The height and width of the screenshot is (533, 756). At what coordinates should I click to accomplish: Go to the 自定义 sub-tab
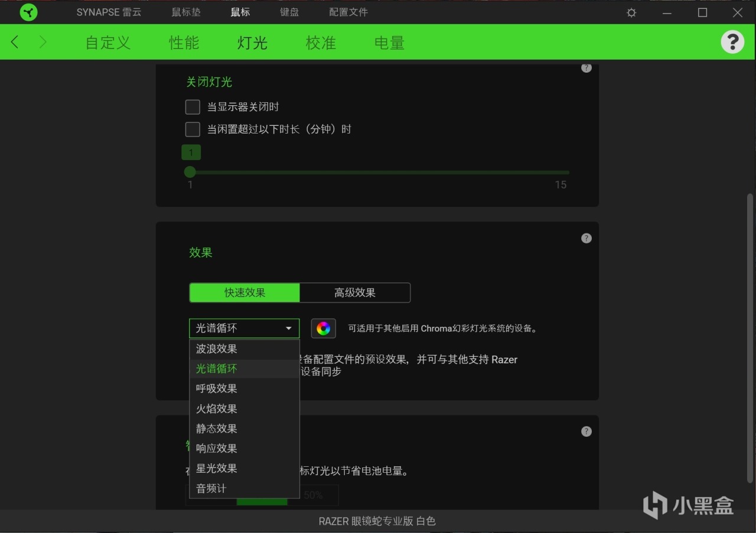click(108, 43)
